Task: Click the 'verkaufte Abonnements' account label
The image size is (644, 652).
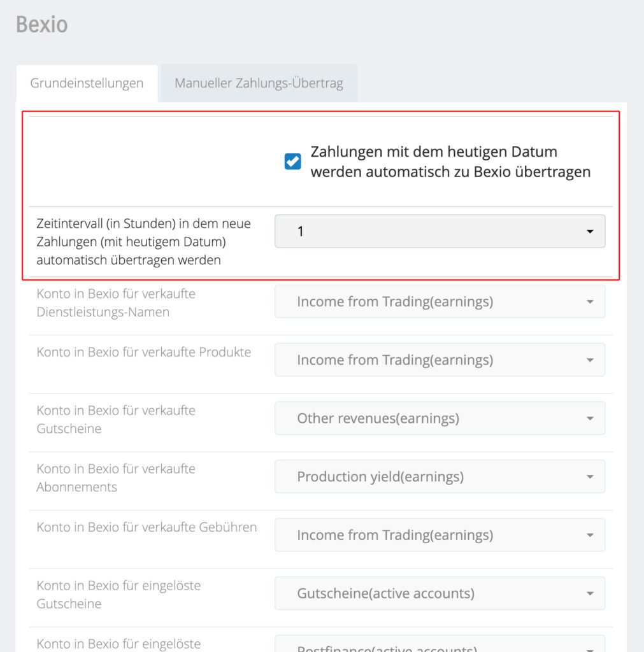Action: 116,478
